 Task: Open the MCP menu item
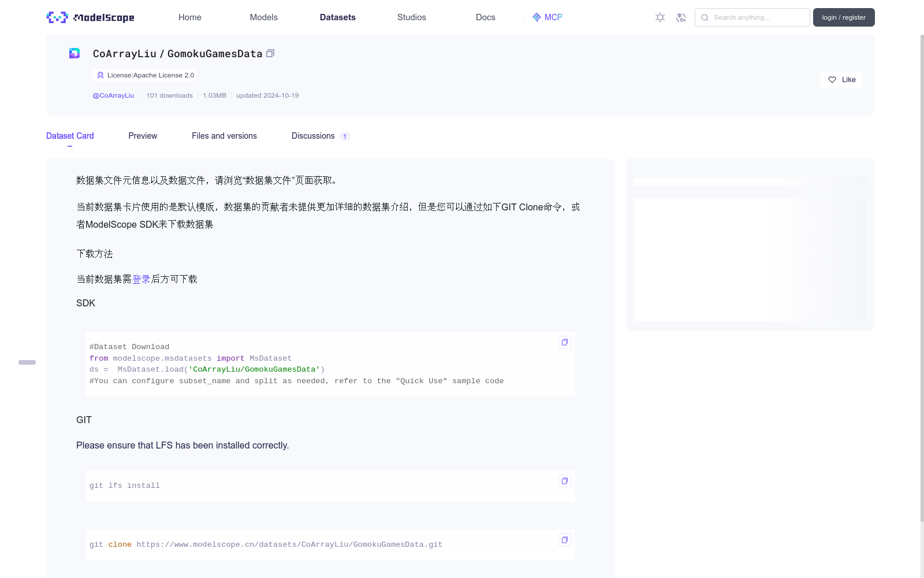[x=547, y=17]
